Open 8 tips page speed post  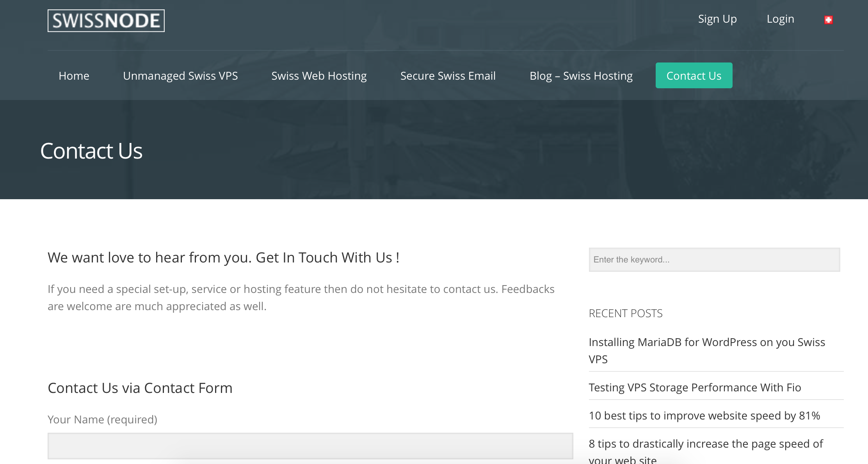point(705,444)
